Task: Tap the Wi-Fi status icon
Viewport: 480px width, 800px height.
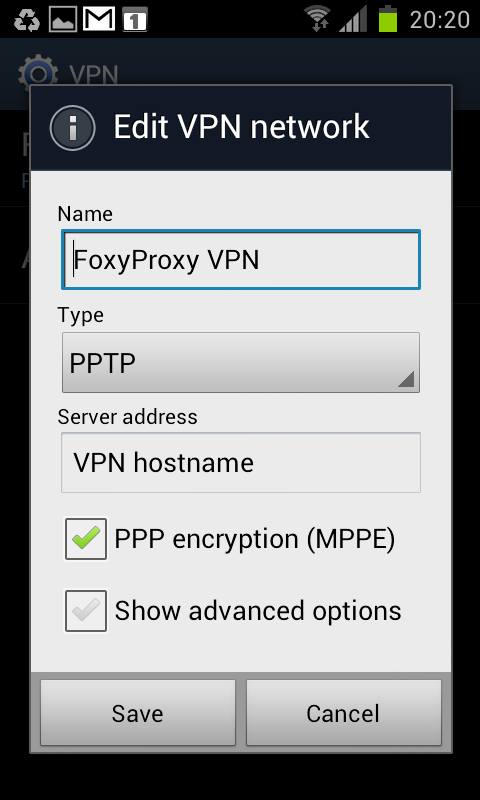Action: tap(318, 19)
